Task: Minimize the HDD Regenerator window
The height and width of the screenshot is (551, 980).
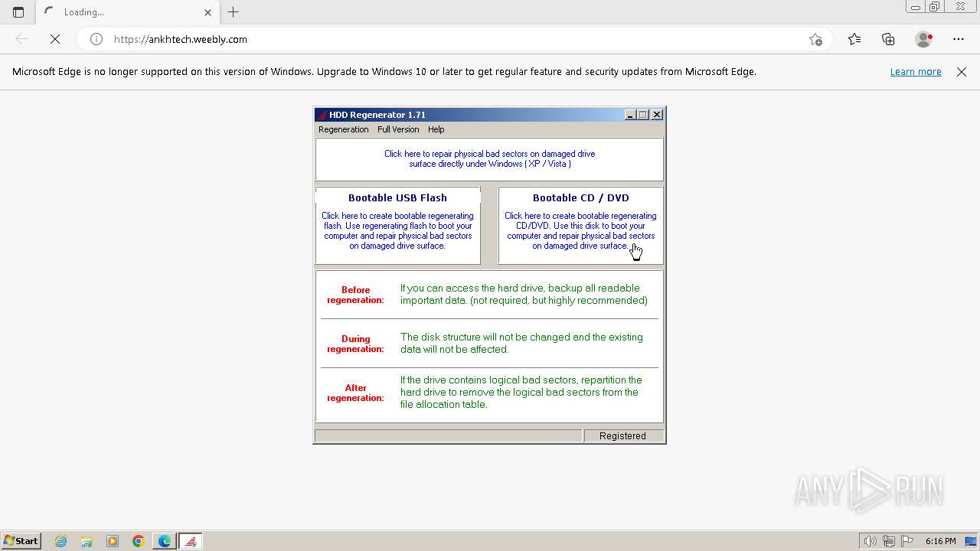Action: pos(630,115)
